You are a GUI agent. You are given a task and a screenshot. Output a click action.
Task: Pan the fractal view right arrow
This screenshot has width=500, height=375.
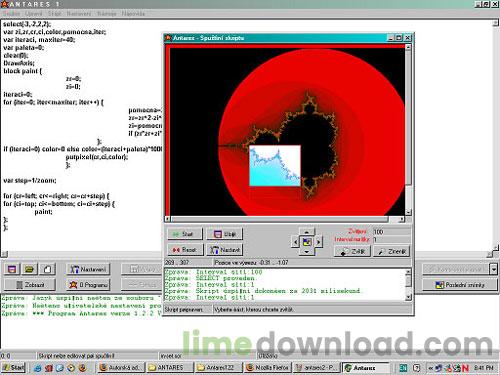point(319,242)
